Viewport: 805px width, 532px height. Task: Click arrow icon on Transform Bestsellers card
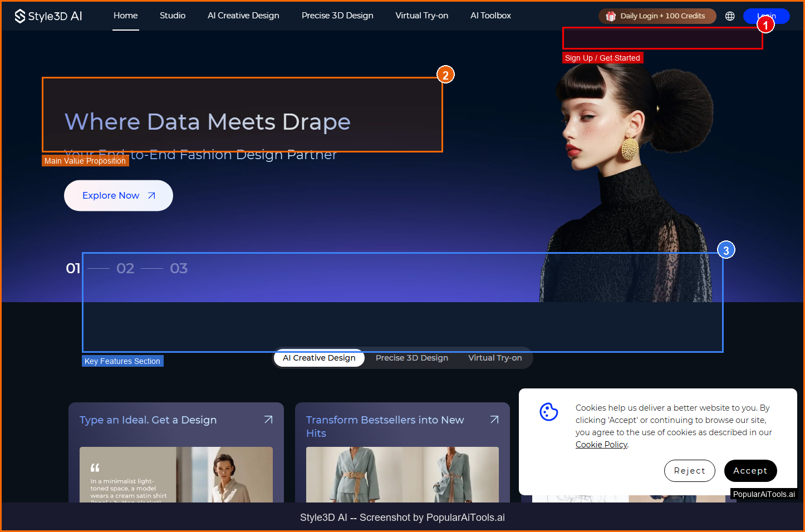(494, 420)
